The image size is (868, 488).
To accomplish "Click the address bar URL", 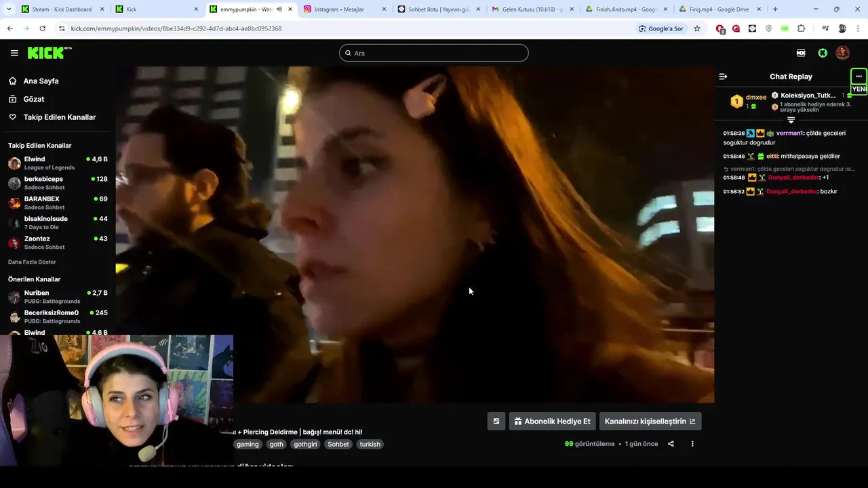I will click(x=176, y=28).
